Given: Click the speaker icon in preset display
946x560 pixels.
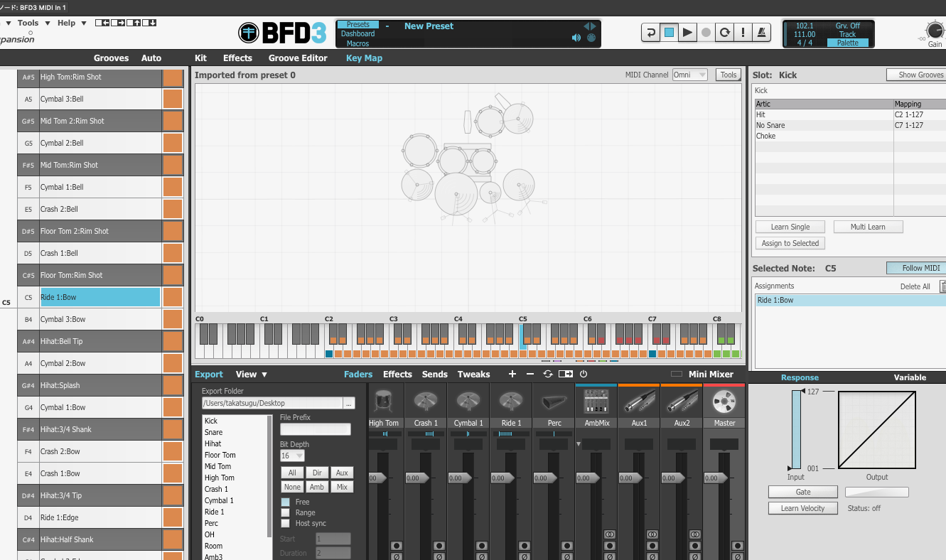Looking at the screenshot, I should tap(576, 38).
